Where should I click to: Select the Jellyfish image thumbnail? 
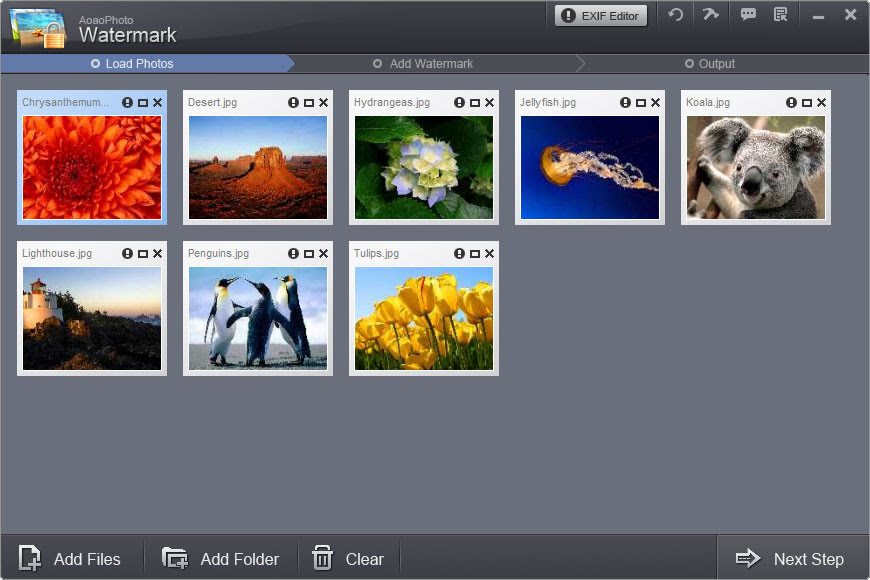590,168
